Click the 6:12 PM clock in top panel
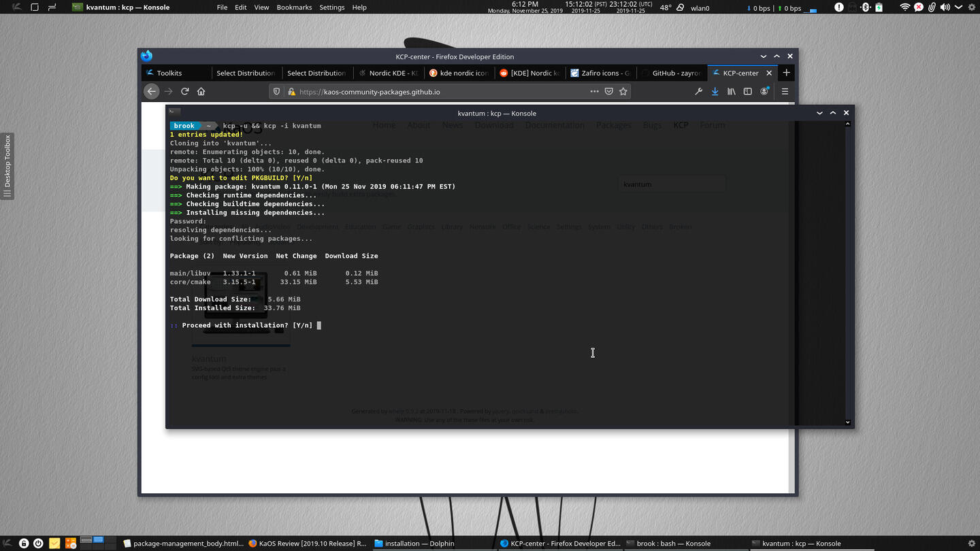Screen dimensions: 980x551 point(525,4)
